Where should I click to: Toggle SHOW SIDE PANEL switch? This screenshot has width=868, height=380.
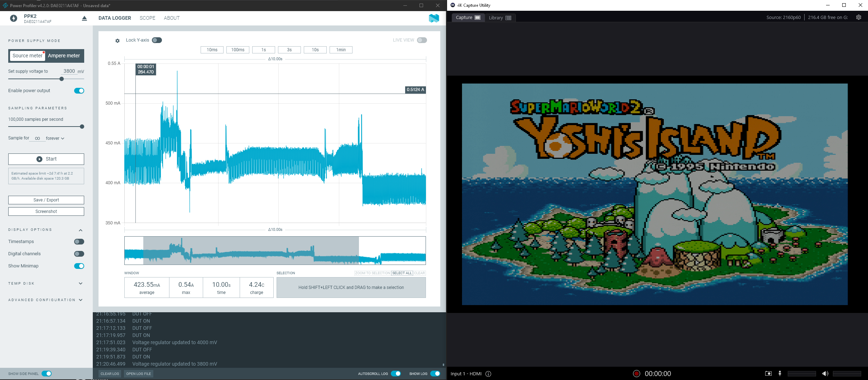47,374
